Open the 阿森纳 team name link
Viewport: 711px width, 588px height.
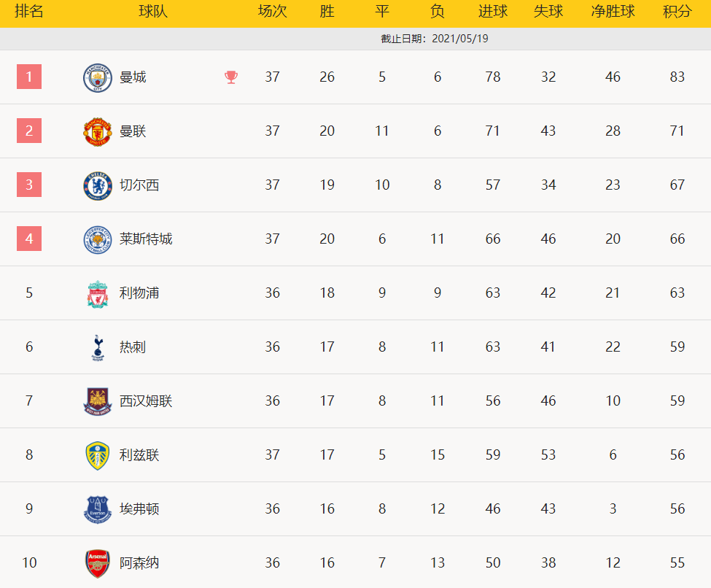139,563
